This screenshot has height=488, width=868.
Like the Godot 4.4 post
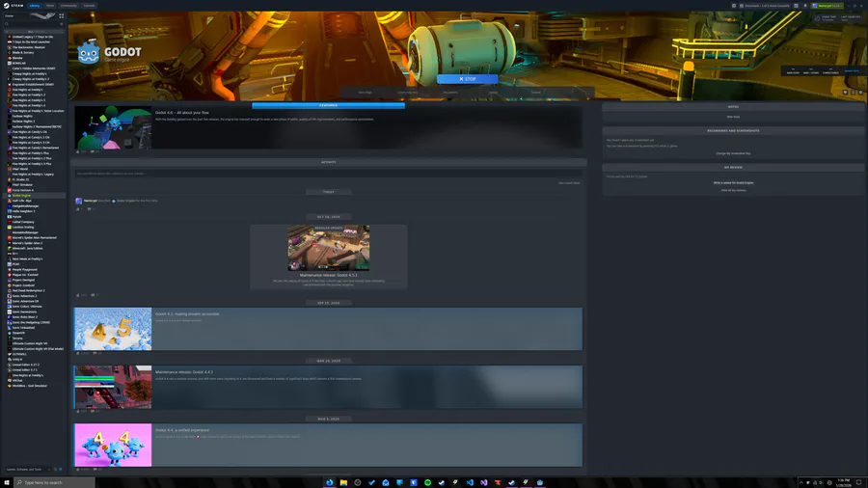click(78, 469)
